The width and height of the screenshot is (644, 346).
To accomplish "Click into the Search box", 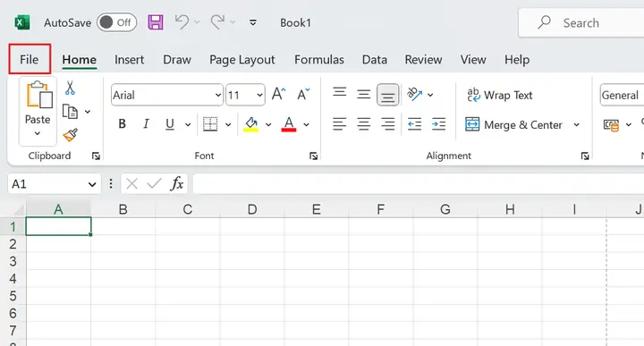I will [581, 22].
